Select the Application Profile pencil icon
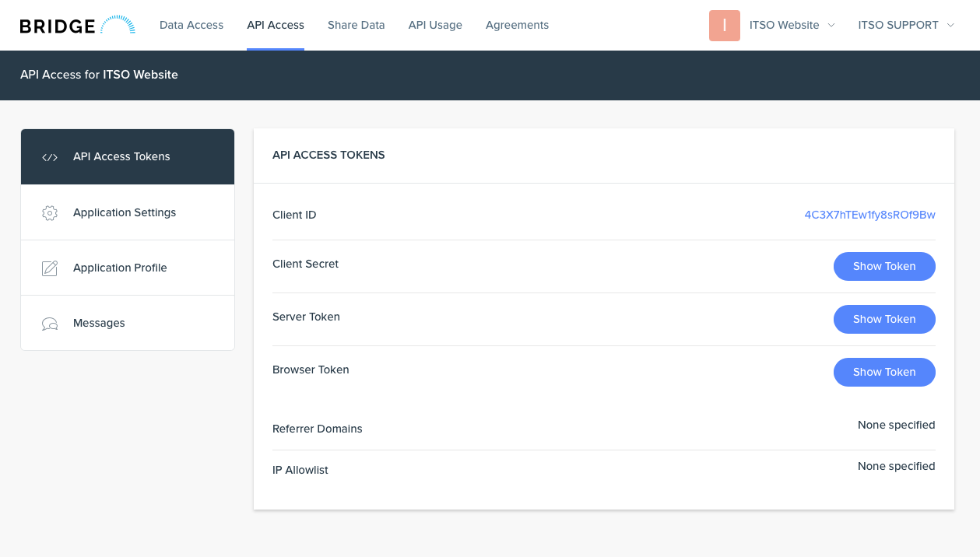The image size is (980, 557). click(49, 267)
